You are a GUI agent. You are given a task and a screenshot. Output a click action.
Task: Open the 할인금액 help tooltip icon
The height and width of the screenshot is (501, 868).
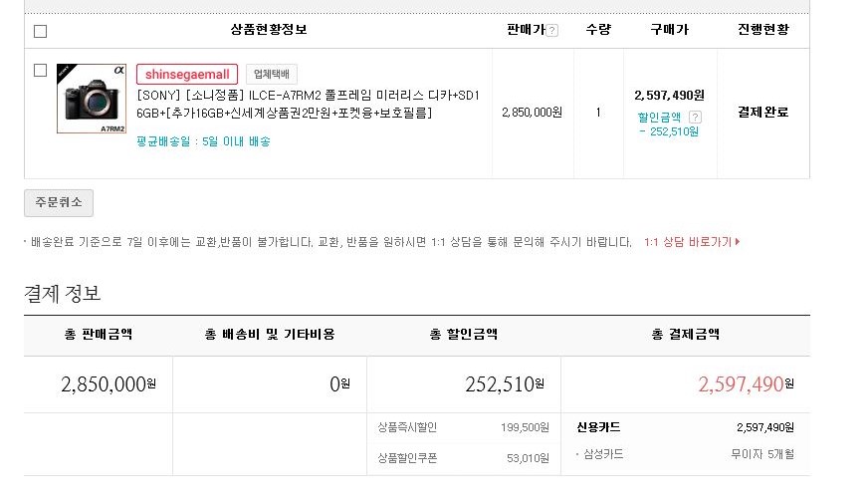tap(695, 117)
